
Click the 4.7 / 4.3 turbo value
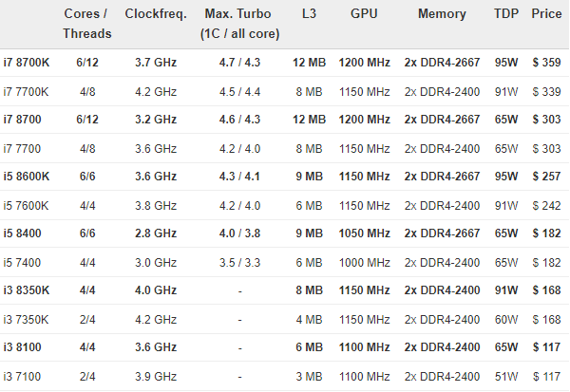[239, 63]
